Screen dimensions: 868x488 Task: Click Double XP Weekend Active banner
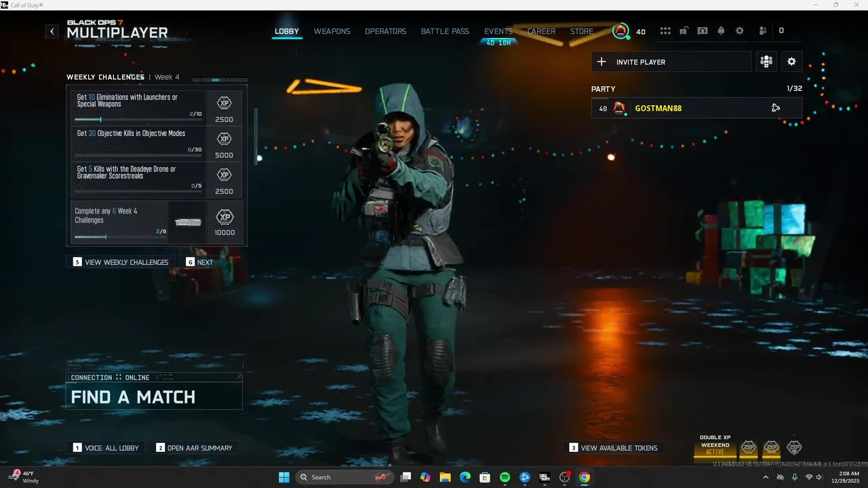pos(715,445)
